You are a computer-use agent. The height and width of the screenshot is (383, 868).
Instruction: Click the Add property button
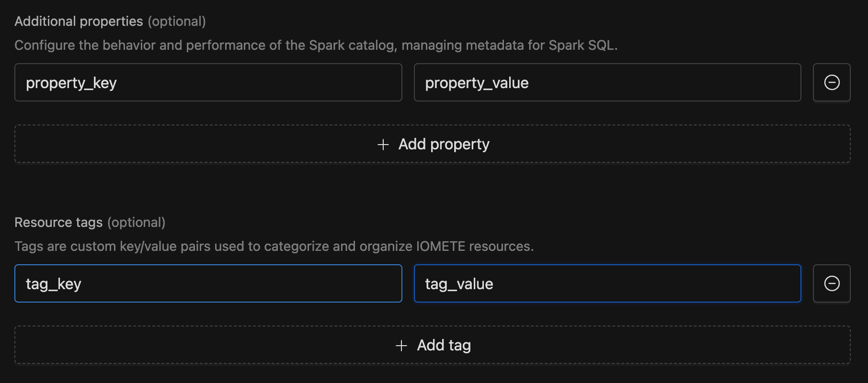tap(433, 144)
